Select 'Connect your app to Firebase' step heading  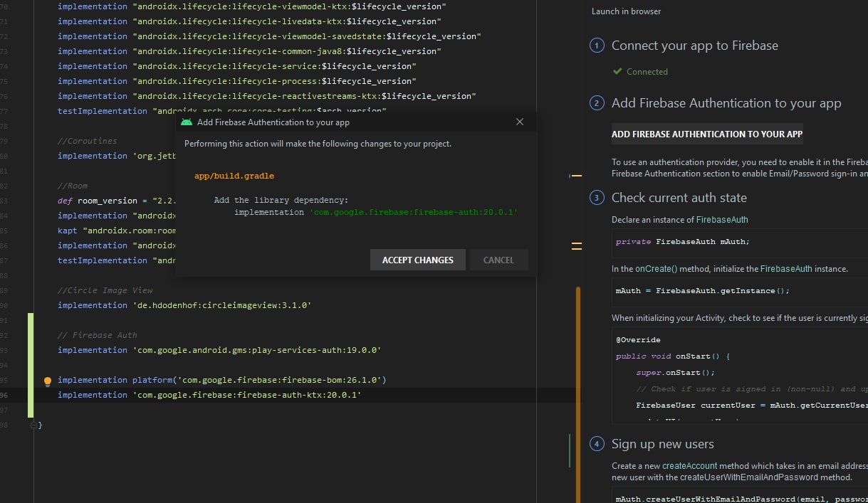694,46
